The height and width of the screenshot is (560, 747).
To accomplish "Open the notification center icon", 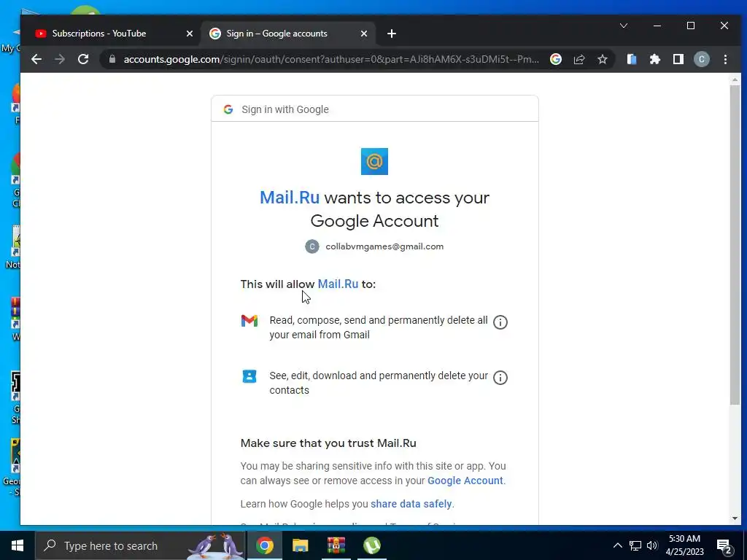I will tap(724, 546).
